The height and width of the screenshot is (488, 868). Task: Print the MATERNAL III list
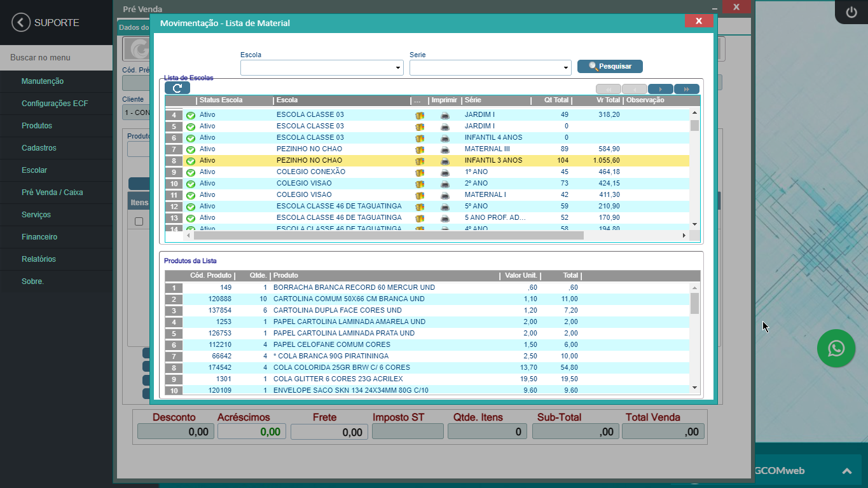[445, 149]
